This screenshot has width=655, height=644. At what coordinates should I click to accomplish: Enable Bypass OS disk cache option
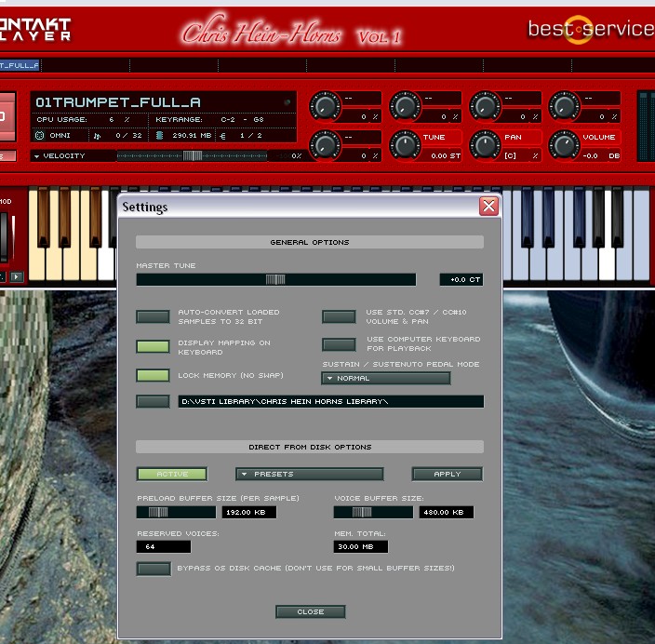154,569
